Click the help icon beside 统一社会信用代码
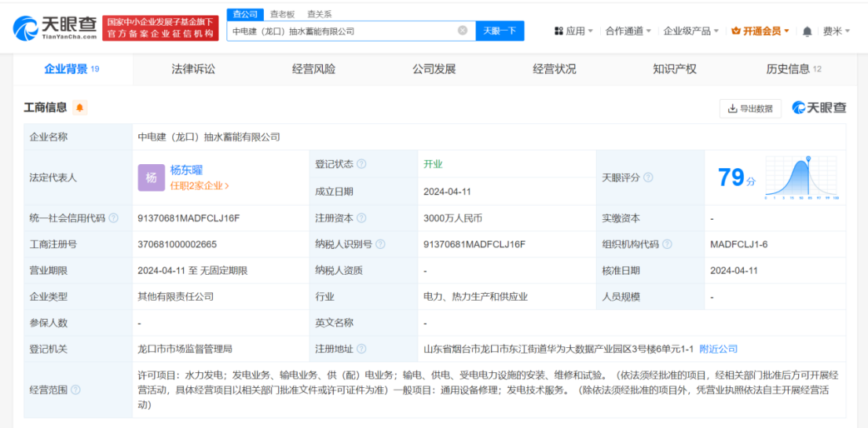This screenshot has width=868, height=428. (x=114, y=218)
